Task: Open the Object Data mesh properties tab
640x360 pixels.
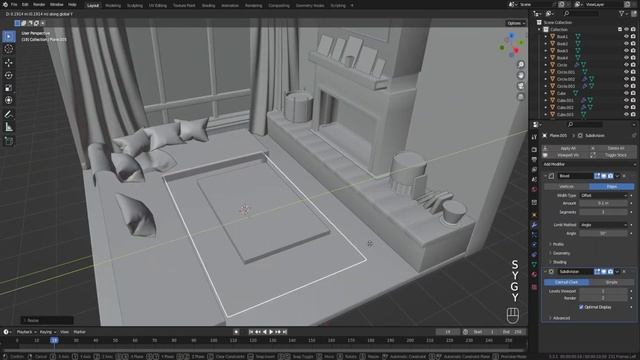Action: [534, 264]
